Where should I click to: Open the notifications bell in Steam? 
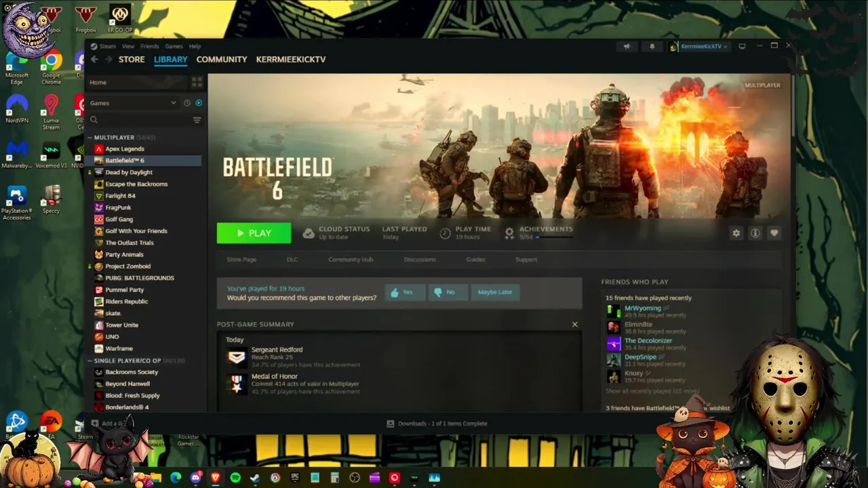[x=652, y=46]
